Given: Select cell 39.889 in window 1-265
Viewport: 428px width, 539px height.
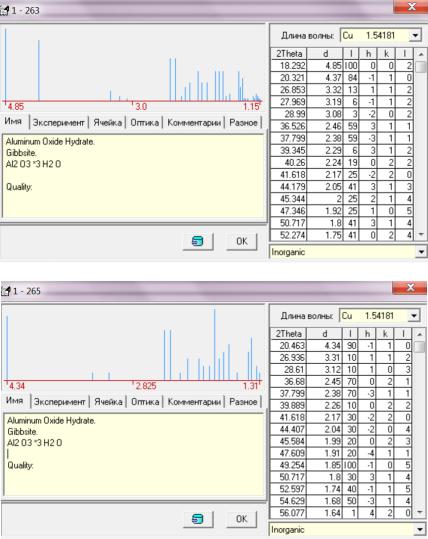Looking at the screenshot, I should pos(288,406).
